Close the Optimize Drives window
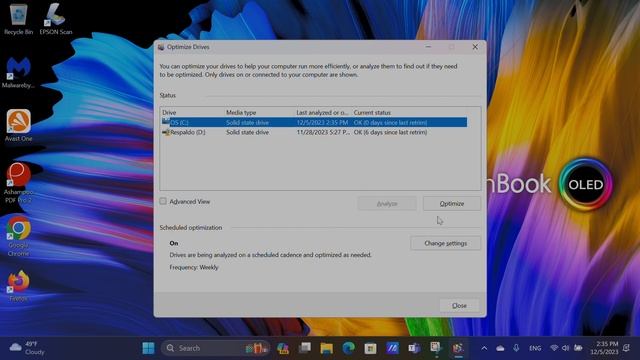 (475, 47)
